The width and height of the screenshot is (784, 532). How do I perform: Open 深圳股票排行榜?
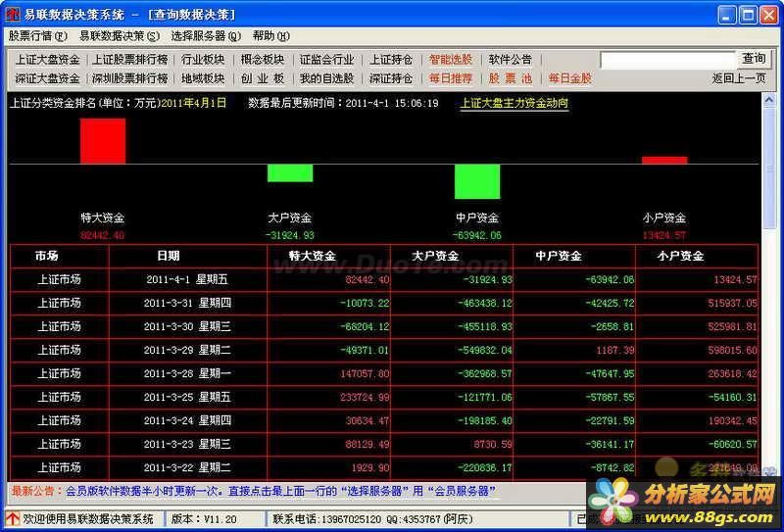[x=130, y=78]
